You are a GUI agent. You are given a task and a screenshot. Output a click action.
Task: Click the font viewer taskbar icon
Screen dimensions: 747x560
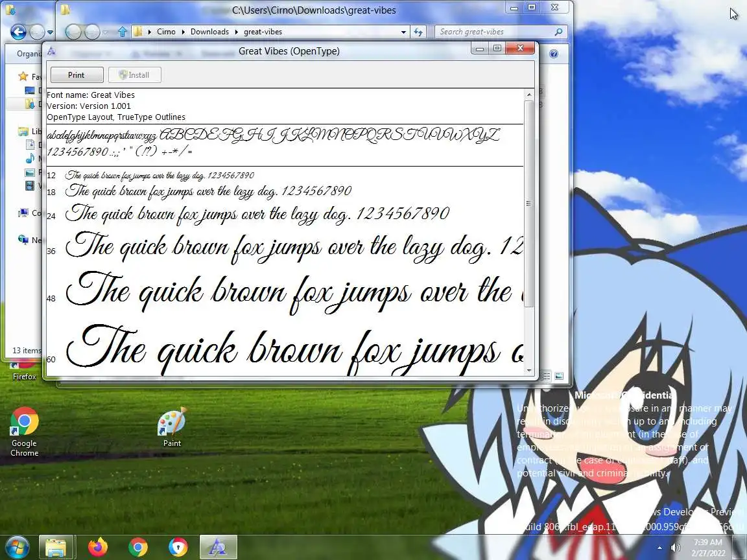click(x=218, y=547)
